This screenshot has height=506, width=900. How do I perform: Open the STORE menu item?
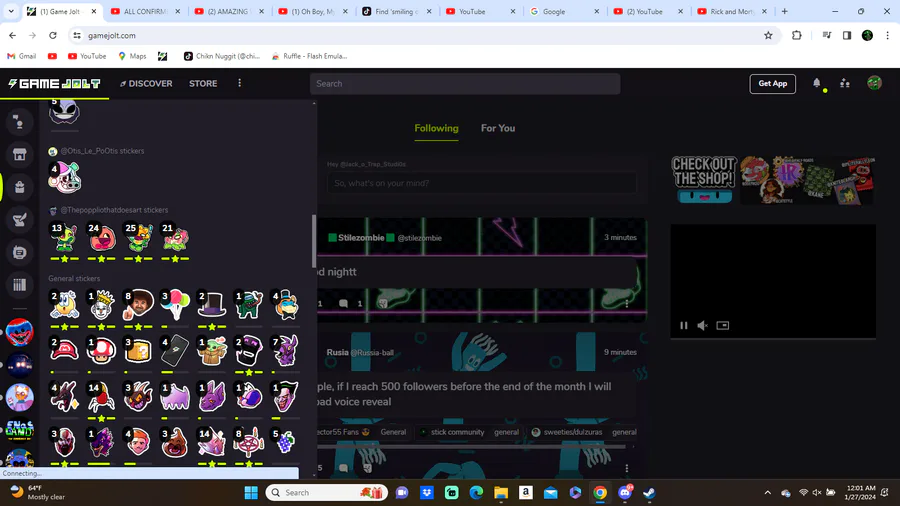[x=203, y=83]
